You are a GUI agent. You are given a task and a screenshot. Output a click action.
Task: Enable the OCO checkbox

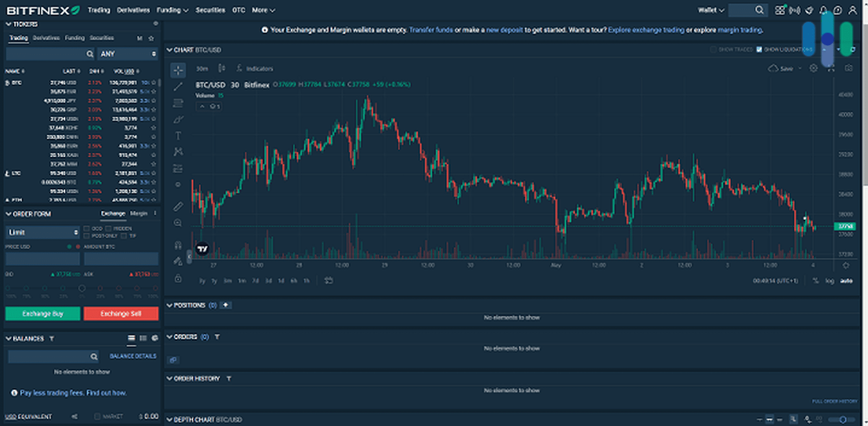point(86,229)
